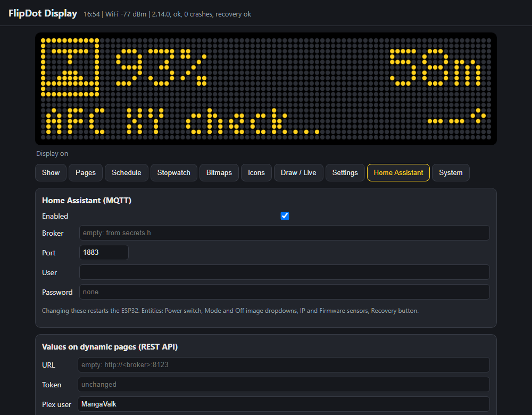This screenshot has height=415, width=532.
Task: Focus the Broker input field
Action: click(284, 233)
